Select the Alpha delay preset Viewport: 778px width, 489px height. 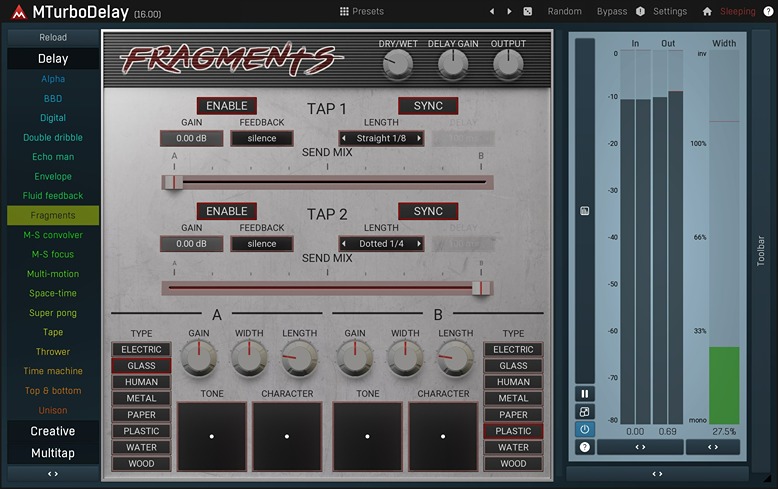[53, 79]
